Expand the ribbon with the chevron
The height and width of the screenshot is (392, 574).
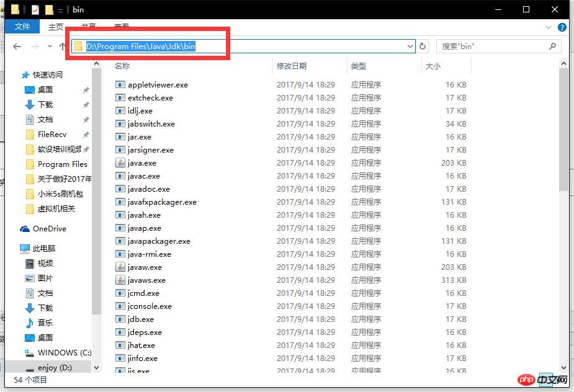pyautogui.click(x=549, y=27)
